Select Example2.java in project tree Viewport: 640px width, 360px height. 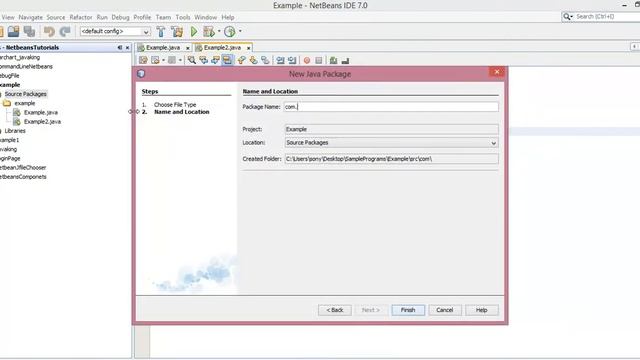(x=42, y=122)
